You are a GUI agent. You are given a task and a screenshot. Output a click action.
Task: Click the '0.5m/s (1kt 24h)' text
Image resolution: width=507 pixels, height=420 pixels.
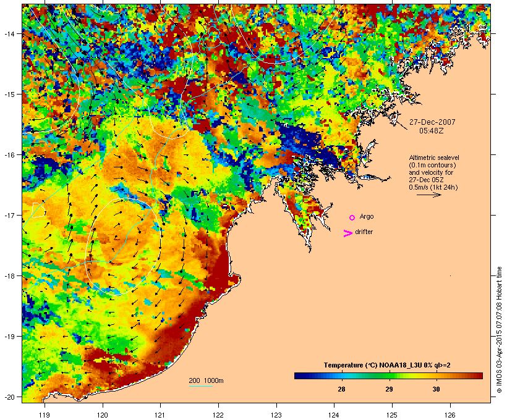(433, 187)
